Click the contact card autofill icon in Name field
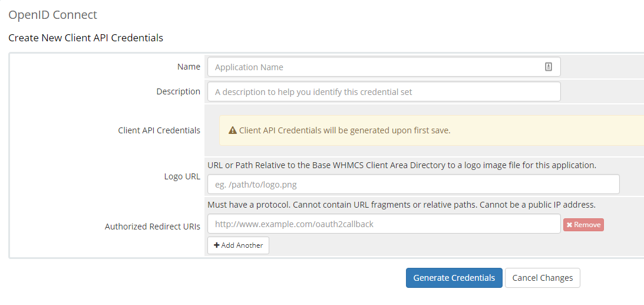The height and width of the screenshot is (305, 644). (x=549, y=67)
